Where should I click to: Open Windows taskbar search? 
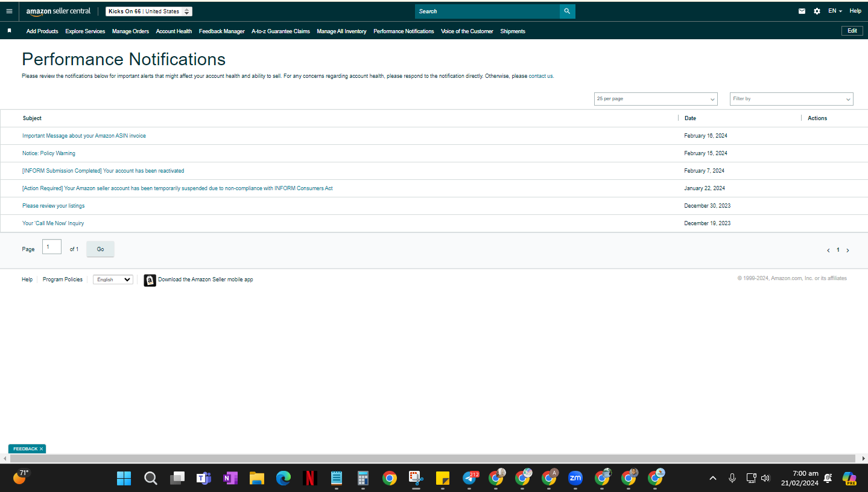point(151,478)
